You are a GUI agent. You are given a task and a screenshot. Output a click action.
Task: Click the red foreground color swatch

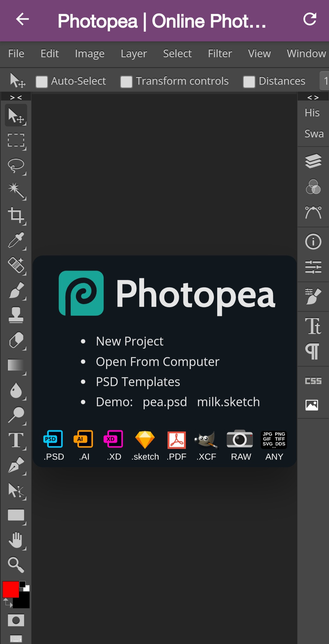coord(11,589)
